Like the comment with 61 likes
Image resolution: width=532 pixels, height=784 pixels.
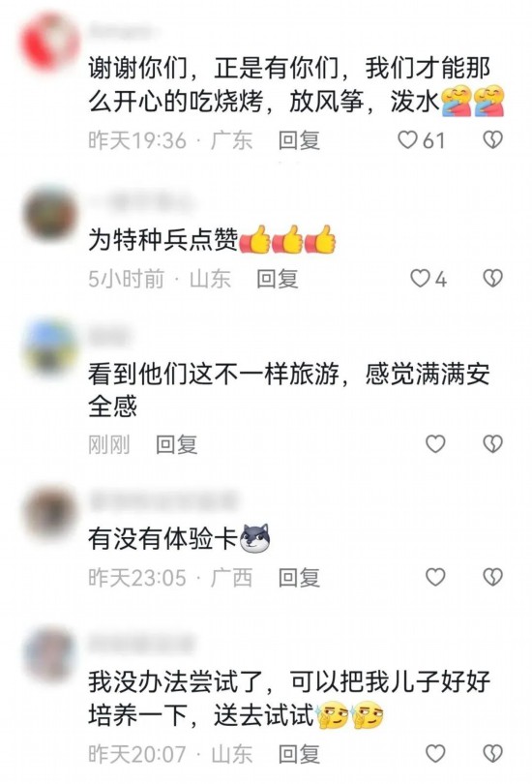407,140
